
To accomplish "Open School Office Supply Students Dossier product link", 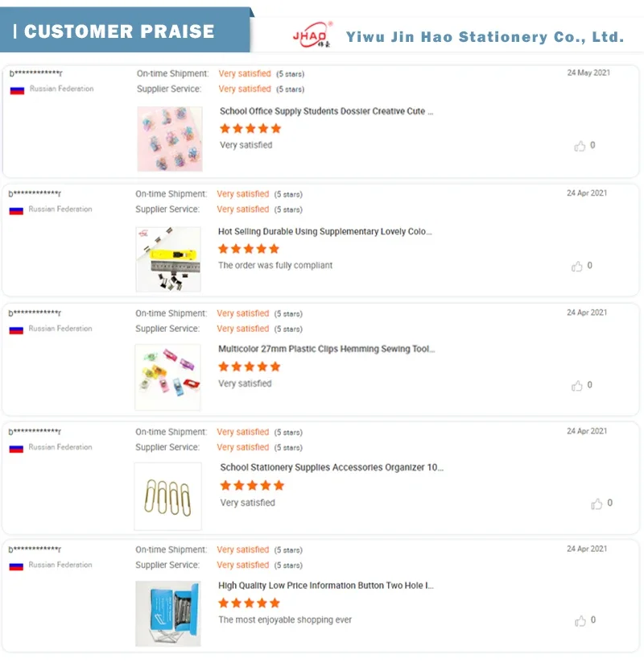I will click(x=326, y=111).
